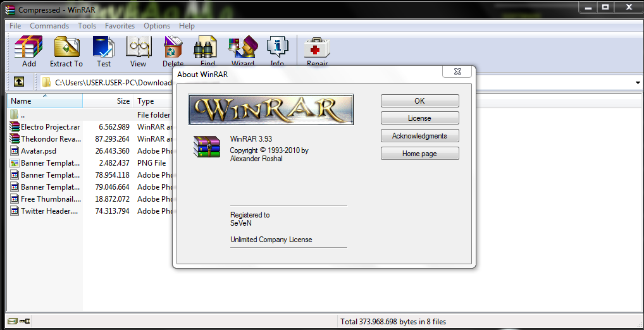This screenshot has width=644, height=330.
Task: Click the 'Unlimited Company License' text
Action: (271, 240)
